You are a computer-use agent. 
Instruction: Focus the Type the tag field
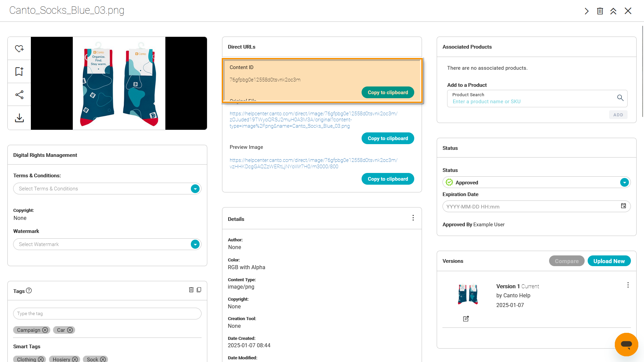click(x=107, y=314)
